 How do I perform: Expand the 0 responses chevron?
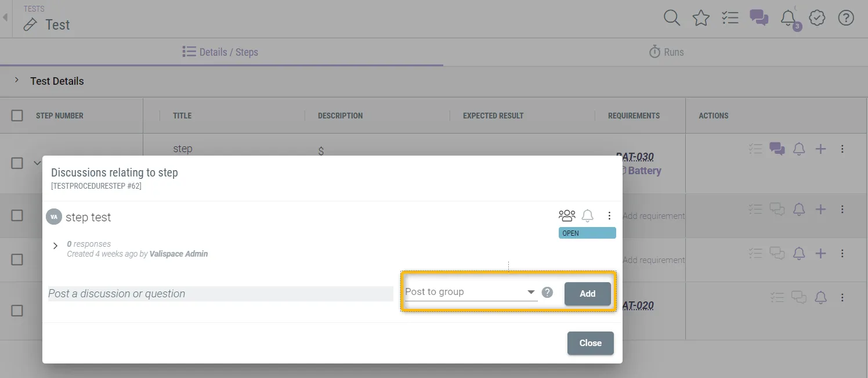pyautogui.click(x=56, y=246)
